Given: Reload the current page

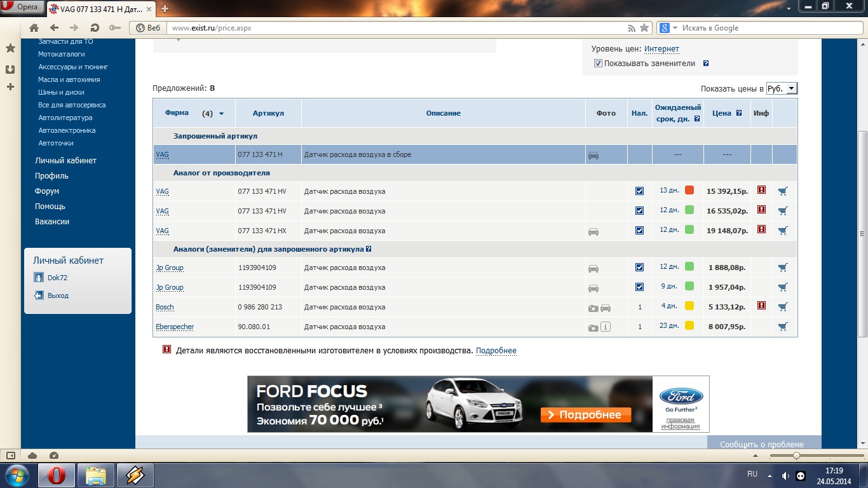Looking at the screenshot, I should coord(95,28).
